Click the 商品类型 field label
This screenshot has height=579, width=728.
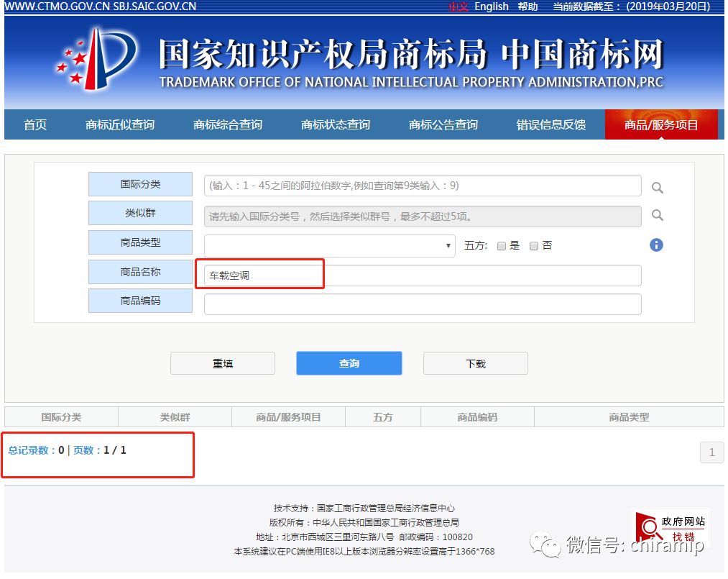(x=140, y=242)
